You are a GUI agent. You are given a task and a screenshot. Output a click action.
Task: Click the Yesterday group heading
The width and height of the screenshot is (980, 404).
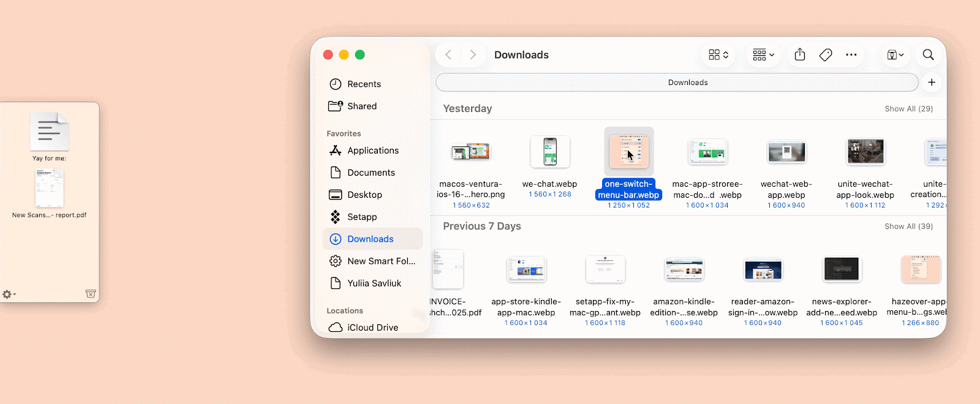(467, 108)
